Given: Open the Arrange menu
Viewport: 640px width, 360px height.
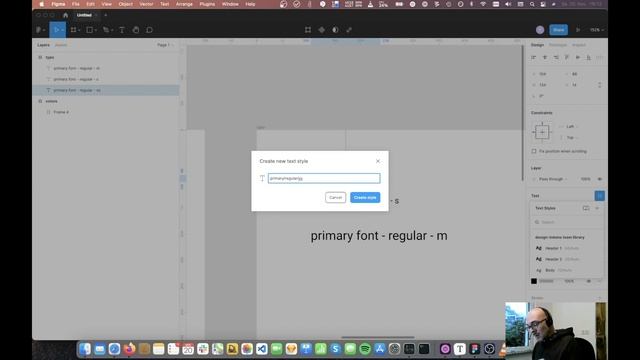Looking at the screenshot, I should [184, 4].
